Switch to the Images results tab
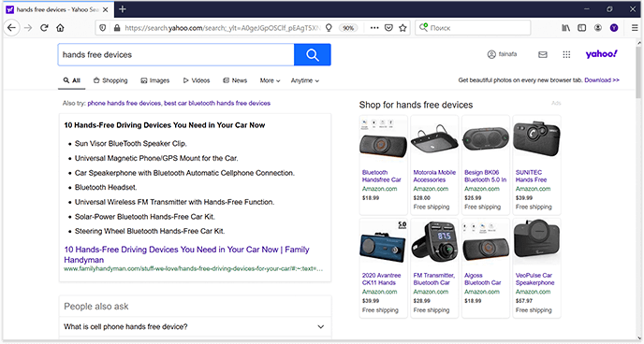 tap(155, 80)
